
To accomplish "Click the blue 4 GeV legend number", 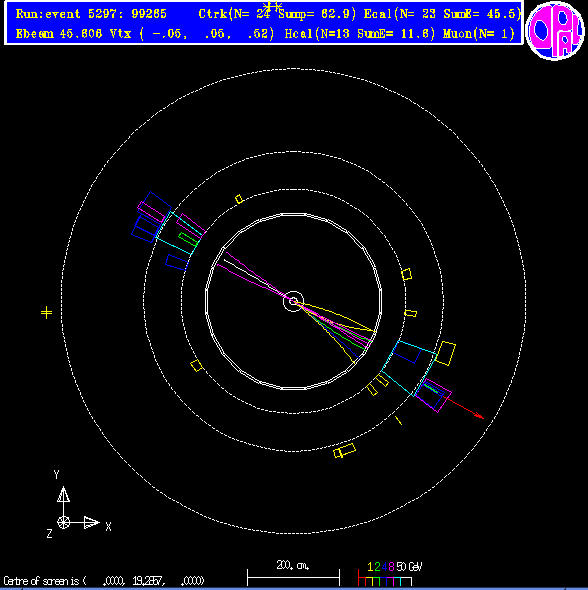I will pos(384,567).
